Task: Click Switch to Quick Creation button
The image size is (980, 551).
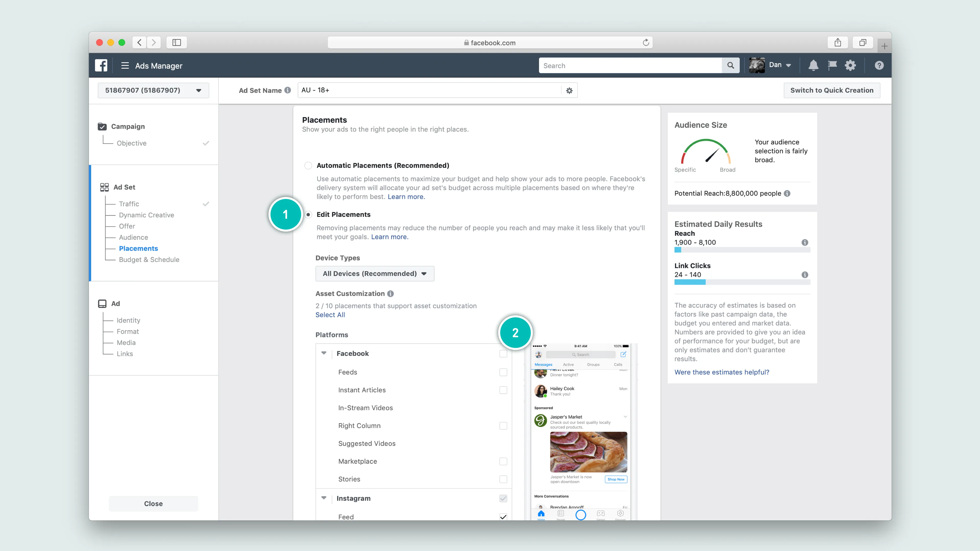Action: (832, 91)
